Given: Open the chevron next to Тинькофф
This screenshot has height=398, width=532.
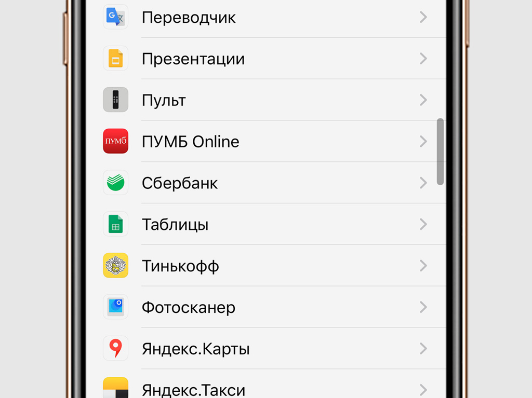Looking at the screenshot, I should 423,266.
